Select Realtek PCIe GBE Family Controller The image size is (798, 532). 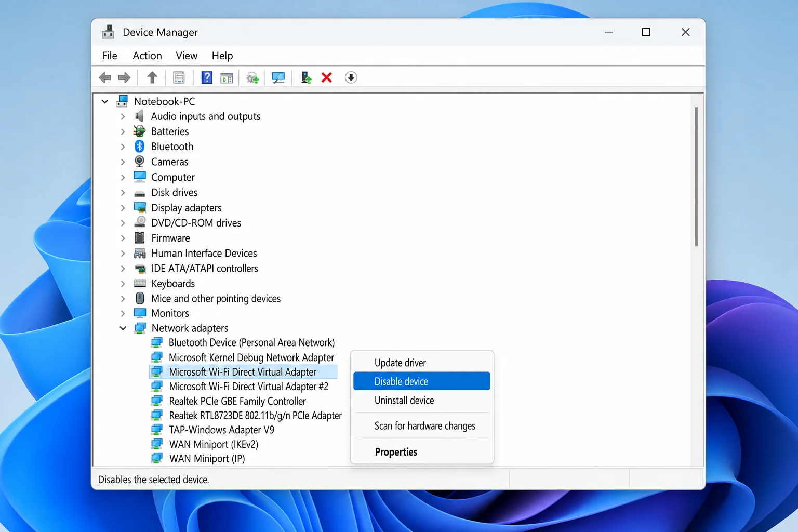237,401
